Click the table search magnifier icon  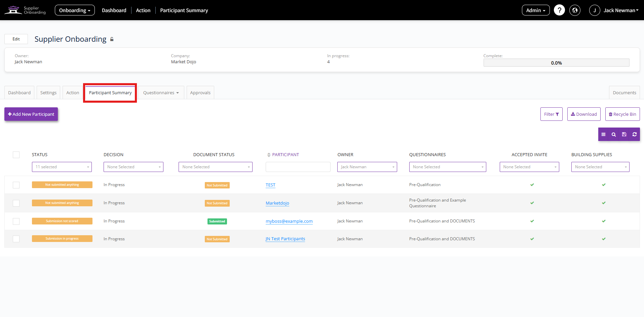pos(614,134)
